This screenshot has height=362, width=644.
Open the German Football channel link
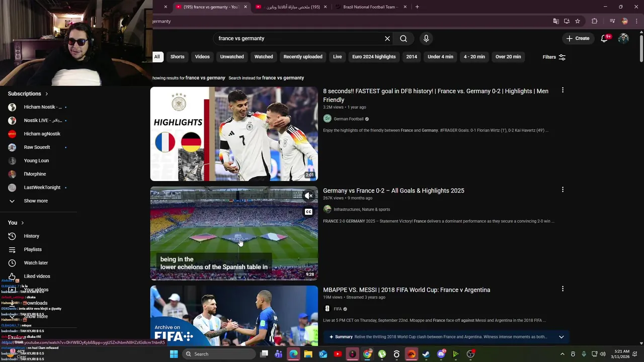(348, 119)
